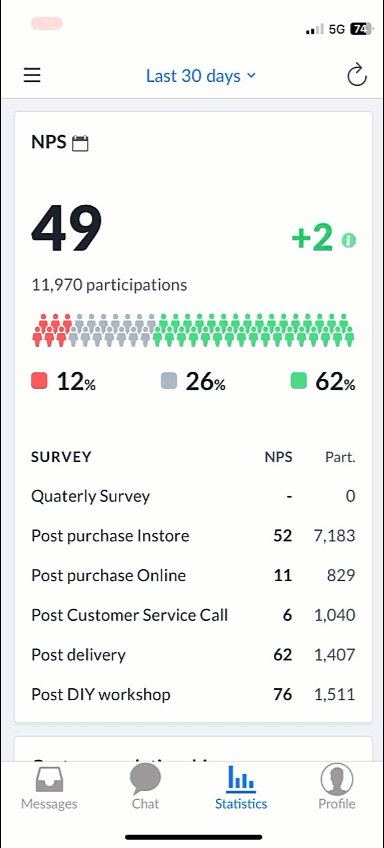The image size is (384, 848).
Task: Tap the red detractors 12% swatch
Action: click(x=39, y=381)
